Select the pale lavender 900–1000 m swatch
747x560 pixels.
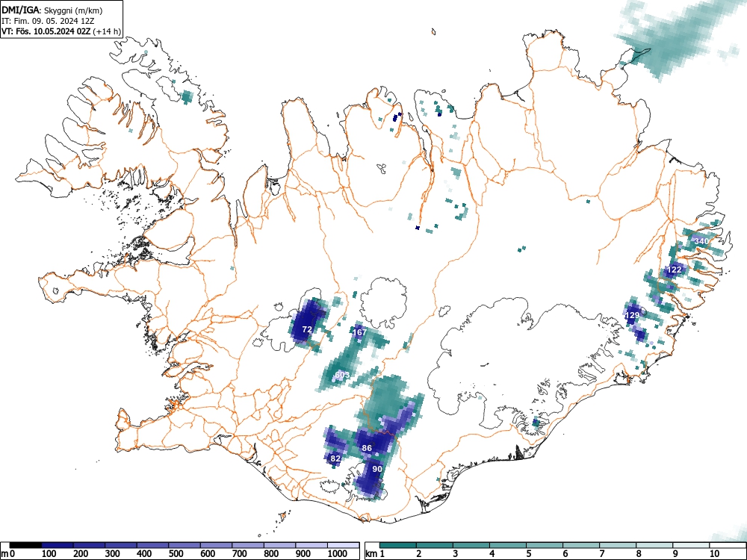click(311, 545)
